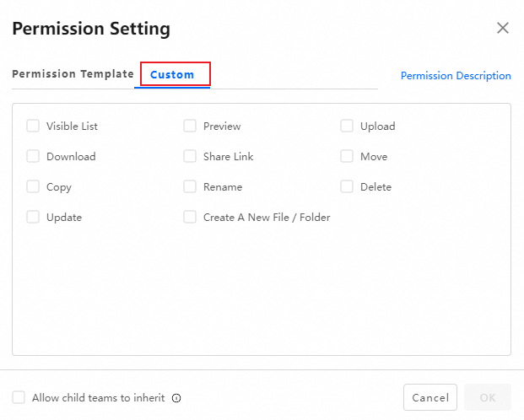The image size is (524, 420).
Task: Switch to the Permission Template tab
Action: click(73, 74)
